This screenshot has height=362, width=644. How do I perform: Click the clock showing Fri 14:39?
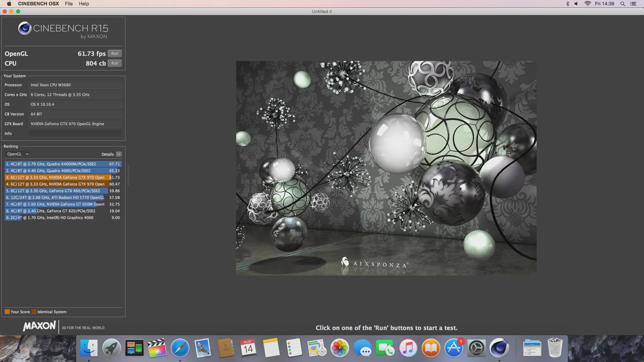tap(604, 4)
